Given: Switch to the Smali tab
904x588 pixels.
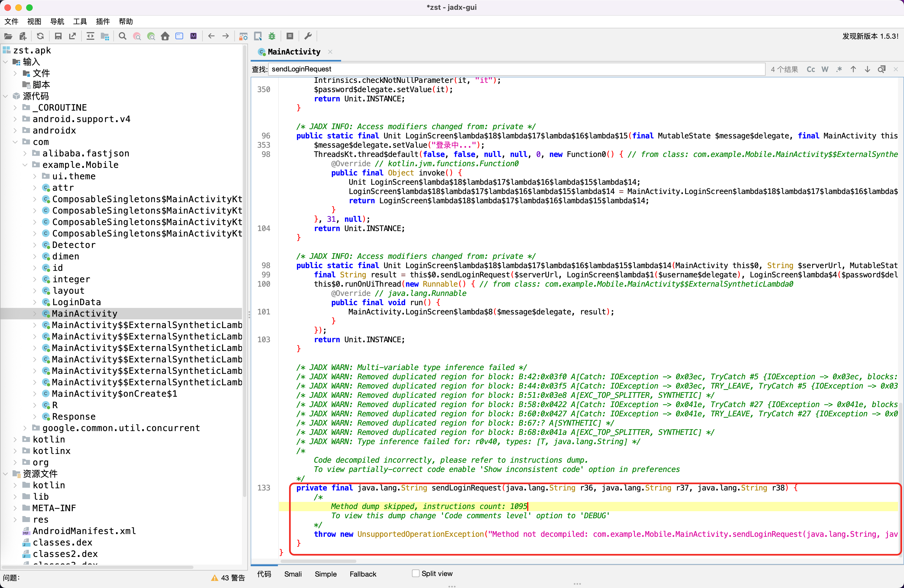Looking at the screenshot, I should pos(293,574).
